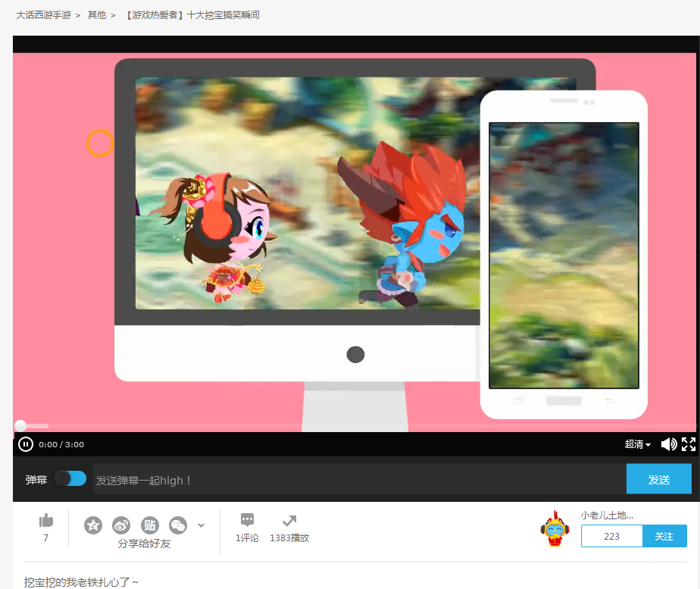
Task: Click the description 挖宝挖的我老铁扎心了
Action: [x=81, y=582]
